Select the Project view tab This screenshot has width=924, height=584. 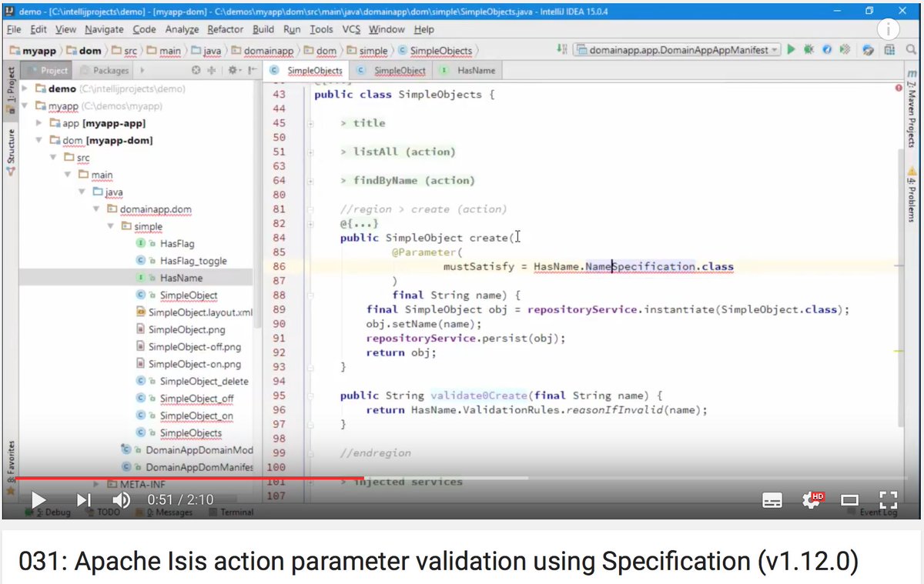pos(48,70)
